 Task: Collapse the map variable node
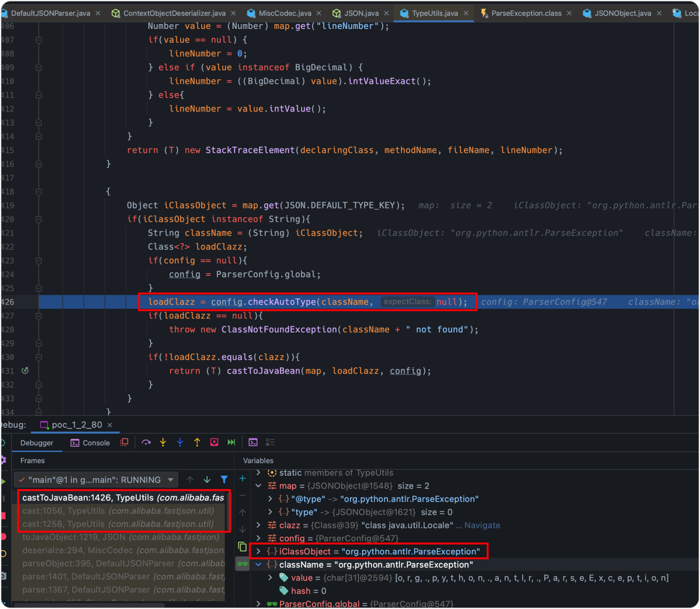259,486
